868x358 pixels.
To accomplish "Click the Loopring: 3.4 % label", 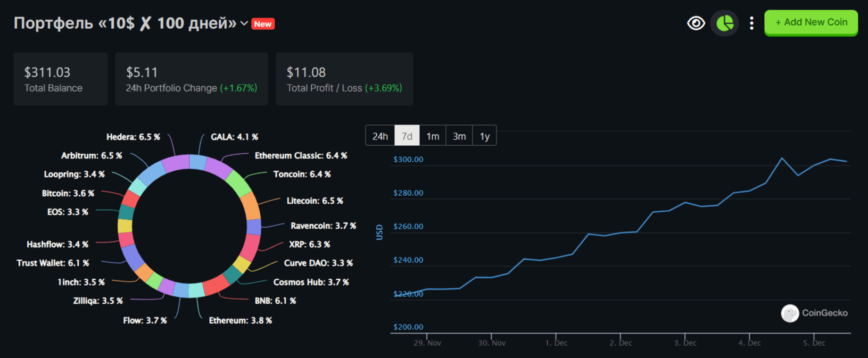I will point(74,174).
